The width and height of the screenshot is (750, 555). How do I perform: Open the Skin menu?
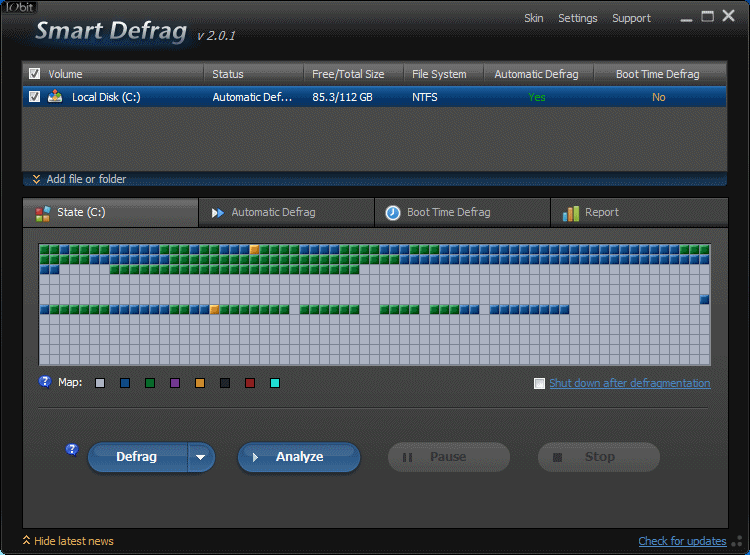click(x=533, y=18)
